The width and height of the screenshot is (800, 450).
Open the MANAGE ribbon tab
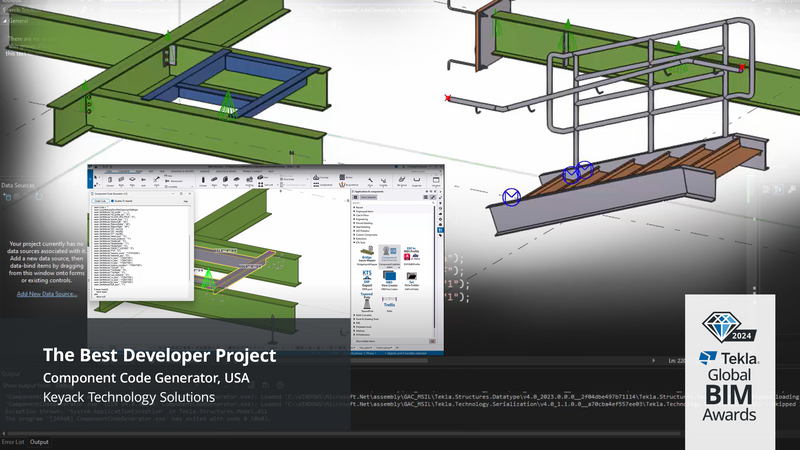tap(205, 171)
